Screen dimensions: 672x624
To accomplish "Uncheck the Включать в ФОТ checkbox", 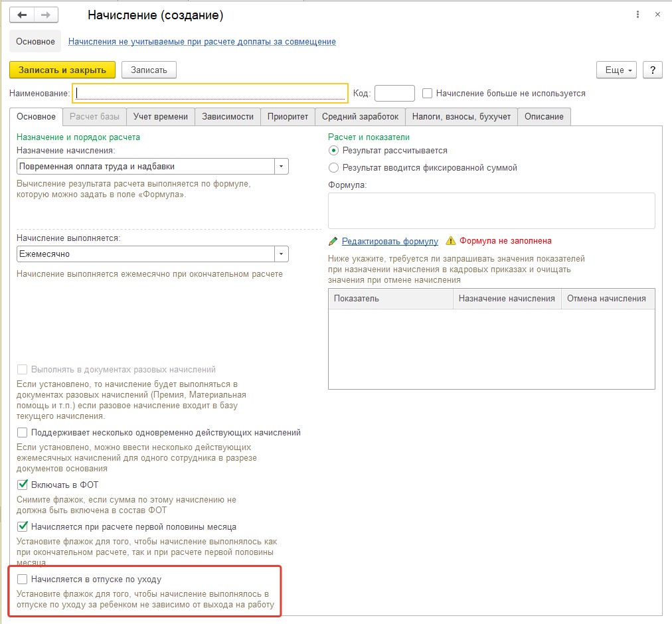I will click(23, 485).
